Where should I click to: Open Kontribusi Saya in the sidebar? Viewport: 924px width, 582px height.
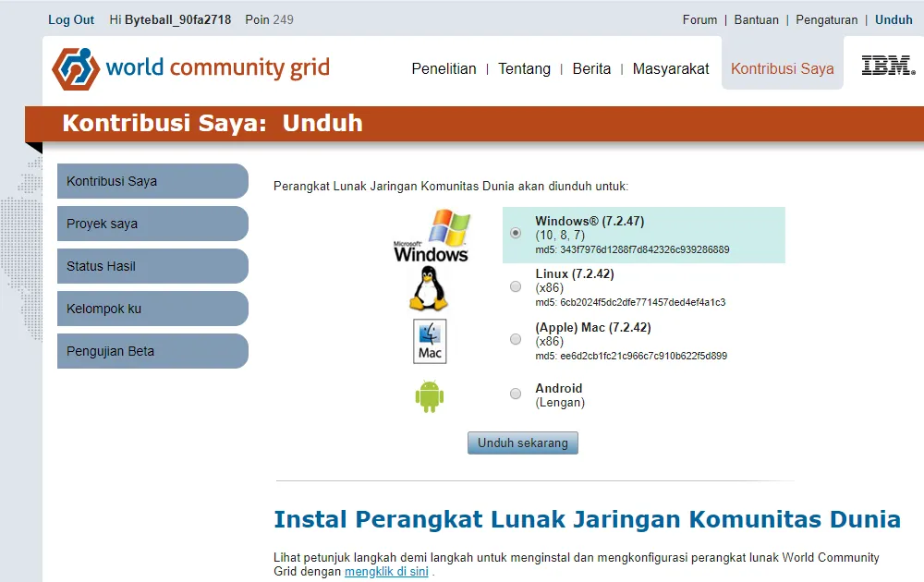coord(152,181)
